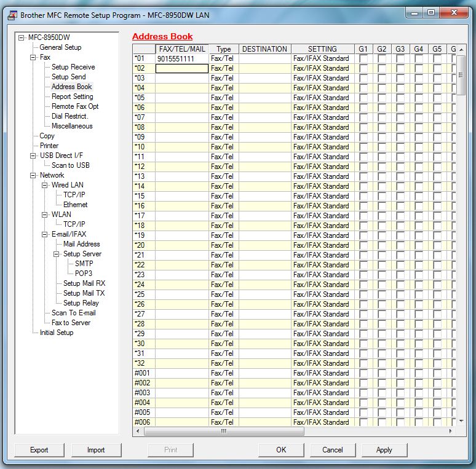Collapse the Network tree node
Viewport: 476px width, 469px height.
(x=33, y=175)
